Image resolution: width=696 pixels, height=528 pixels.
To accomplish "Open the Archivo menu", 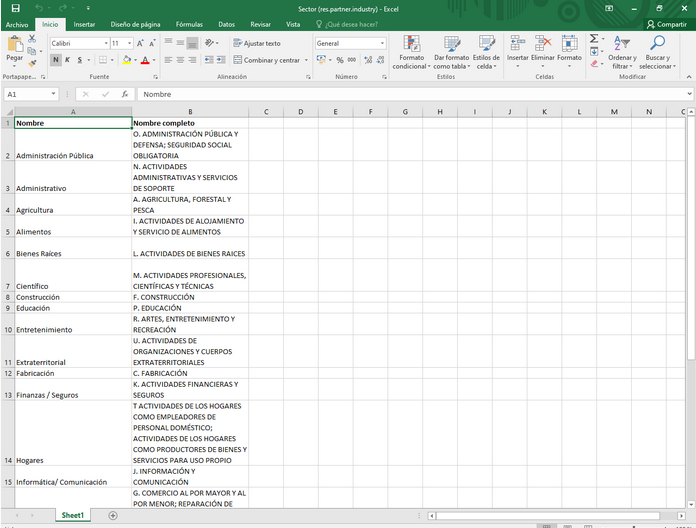I will coord(17,24).
